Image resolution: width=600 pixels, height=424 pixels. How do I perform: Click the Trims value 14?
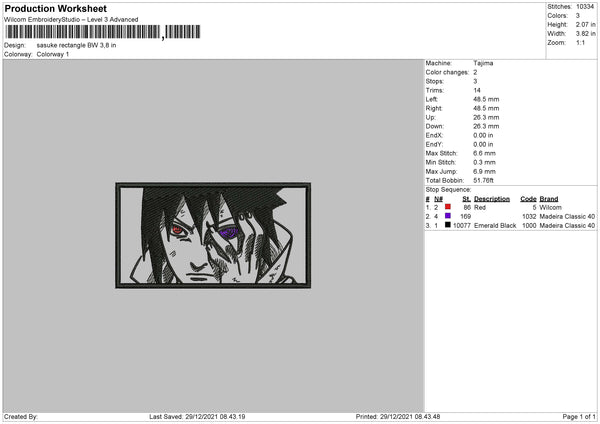coord(477,90)
